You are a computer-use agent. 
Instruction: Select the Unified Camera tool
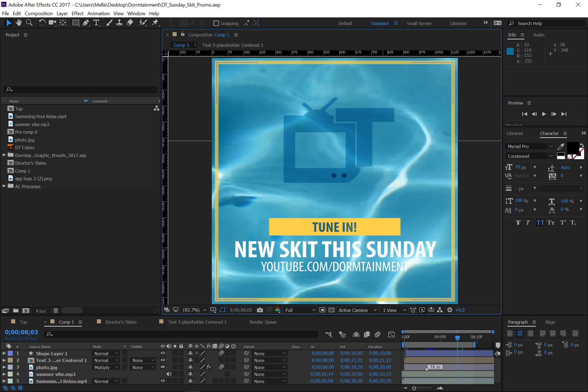click(52, 23)
